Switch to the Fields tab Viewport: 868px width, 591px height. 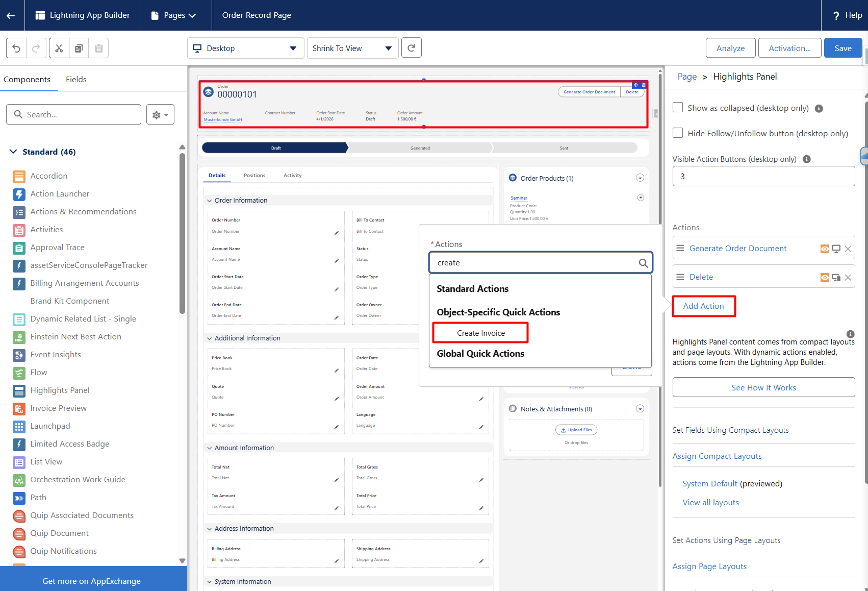click(76, 80)
